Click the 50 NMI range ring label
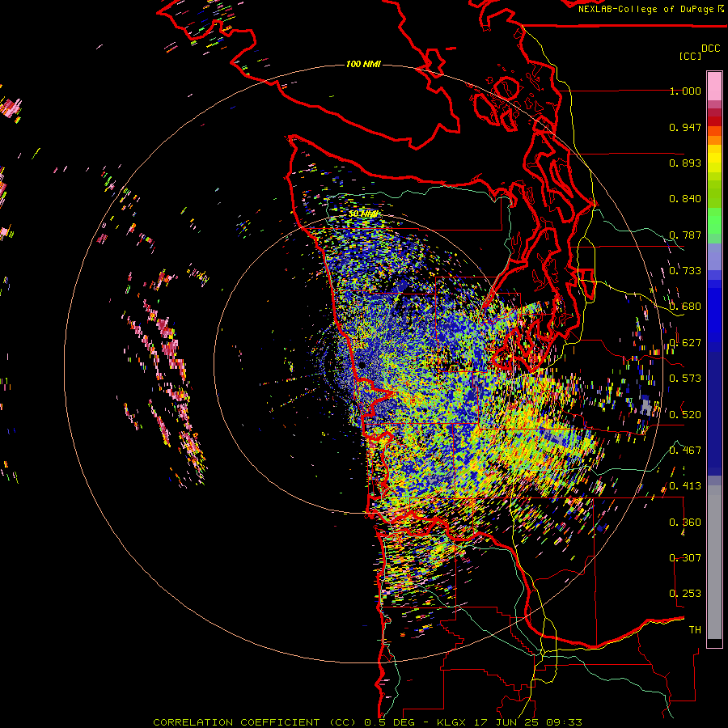The image size is (728, 728). click(x=363, y=214)
